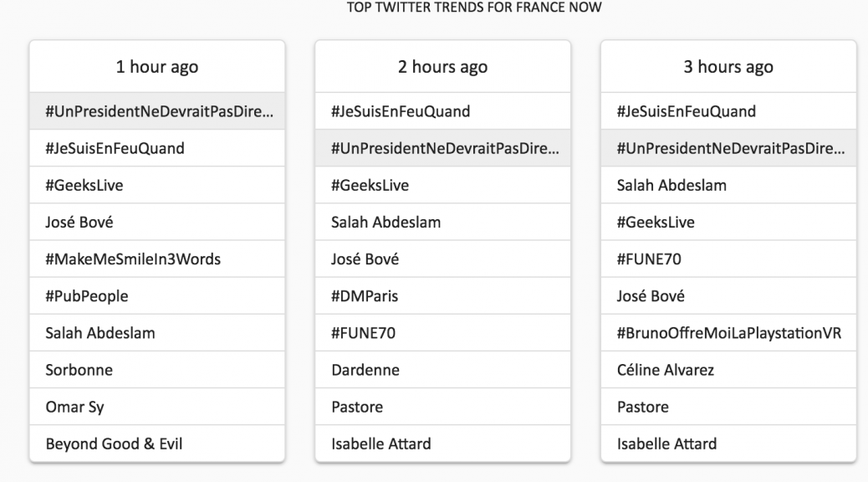Select Isabelle Attard under 3 hours ago
Viewport: 868px width, 482px height.
coord(666,444)
